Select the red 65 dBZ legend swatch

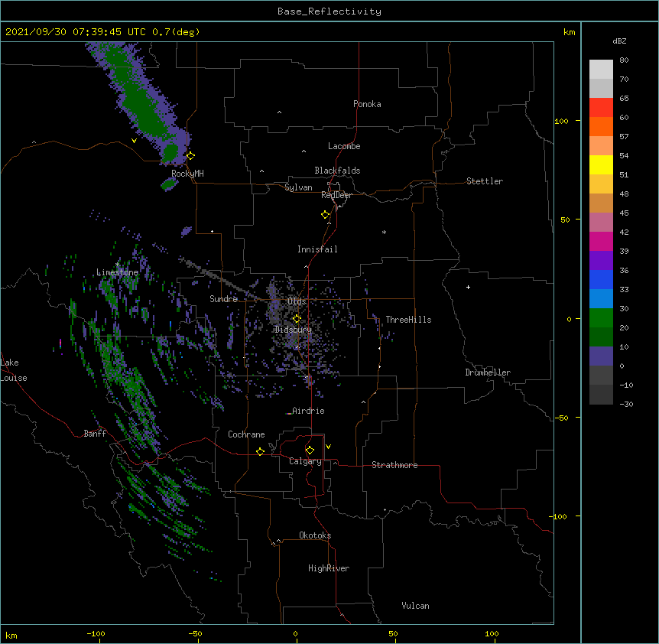(x=601, y=108)
